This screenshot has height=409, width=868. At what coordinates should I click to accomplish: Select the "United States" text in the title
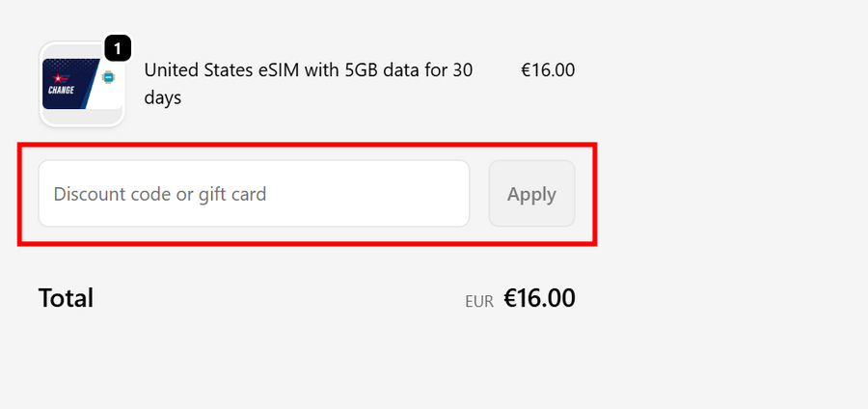pos(198,70)
